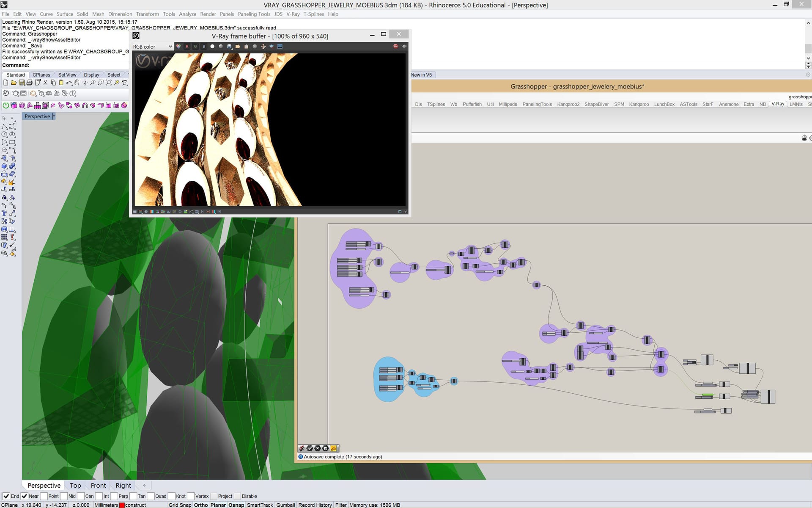Toggle Grid Snap in status bar
This screenshot has height=508, width=812.
point(180,505)
